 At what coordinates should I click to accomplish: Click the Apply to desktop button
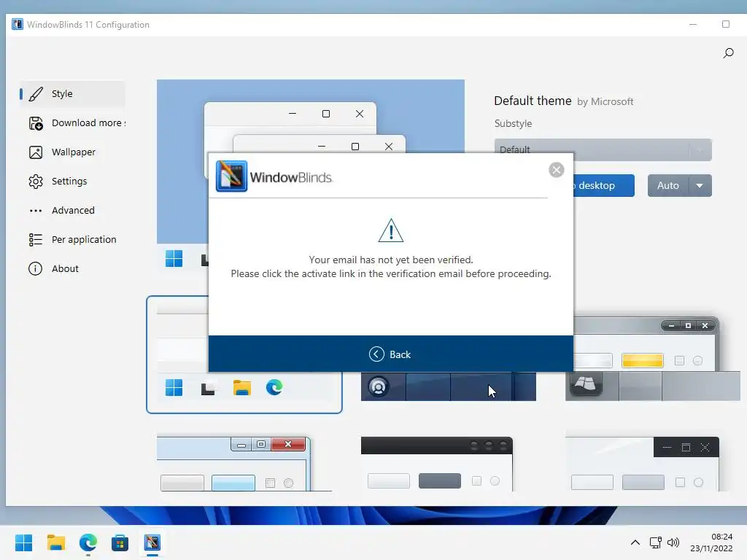tap(603, 185)
